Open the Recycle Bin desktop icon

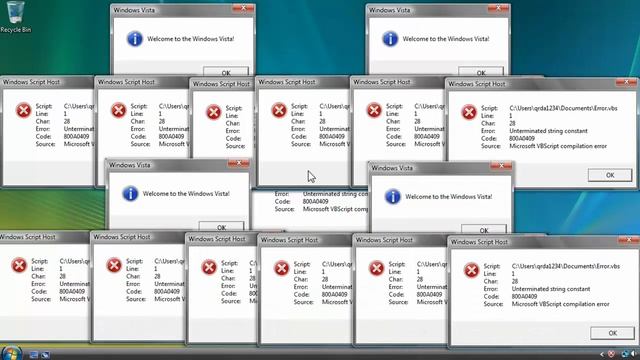pos(15,17)
